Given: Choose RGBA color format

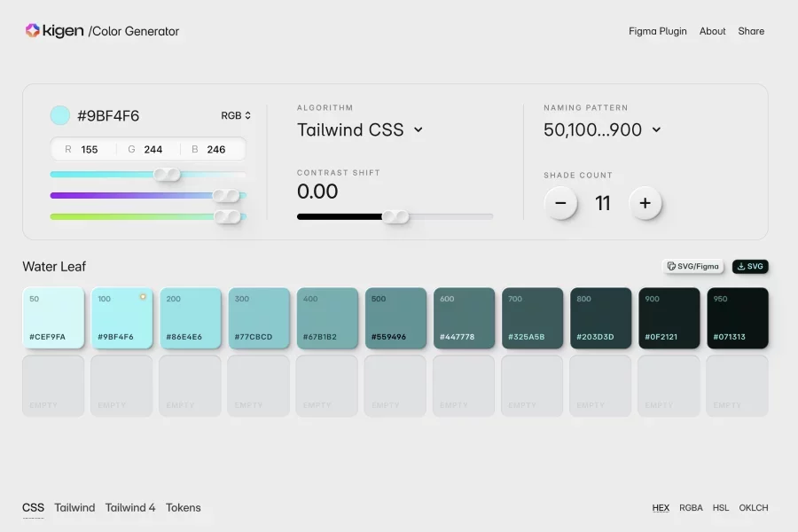Looking at the screenshot, I should pos(691,508).
